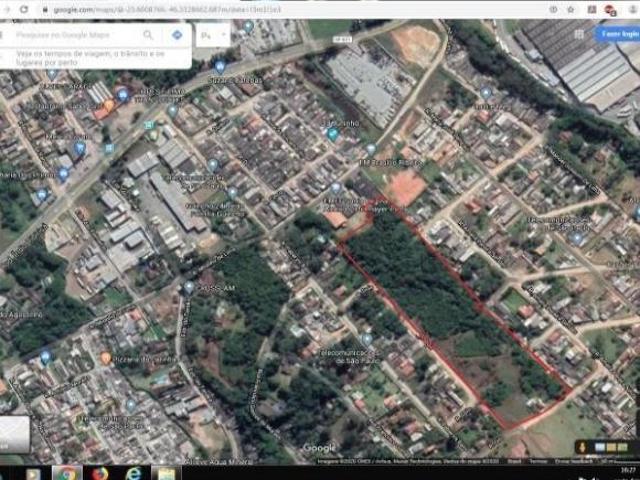This screenshot has height=480, width=640.
Task: Select the orange Pizzaria marker at lower left
Action: point(106,358)
